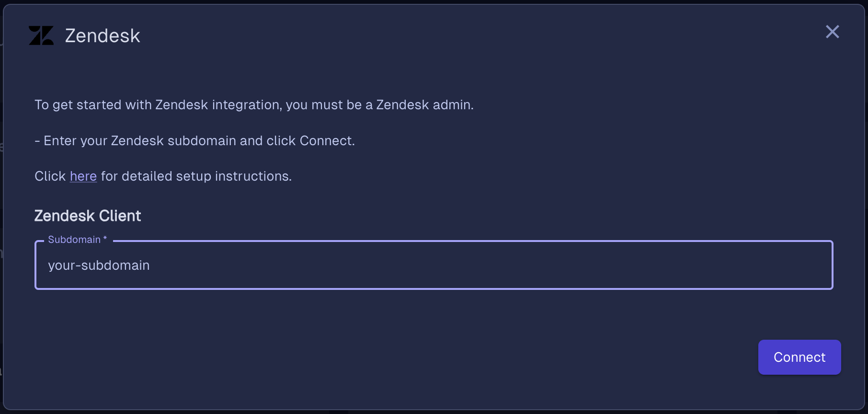The width and height of the screenshot is (868, 414).
Task: Click the Connect button
Action: pos(799,357)
